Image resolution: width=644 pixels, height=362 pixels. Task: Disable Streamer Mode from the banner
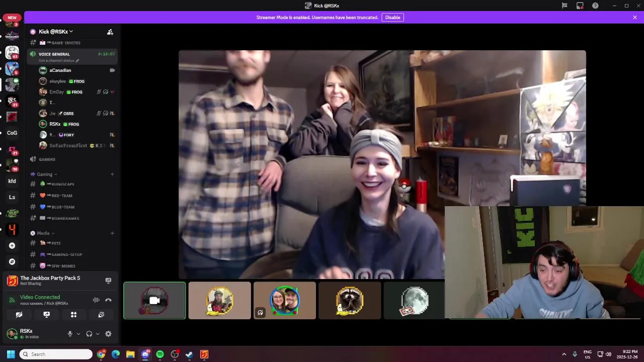pos(392,18)
